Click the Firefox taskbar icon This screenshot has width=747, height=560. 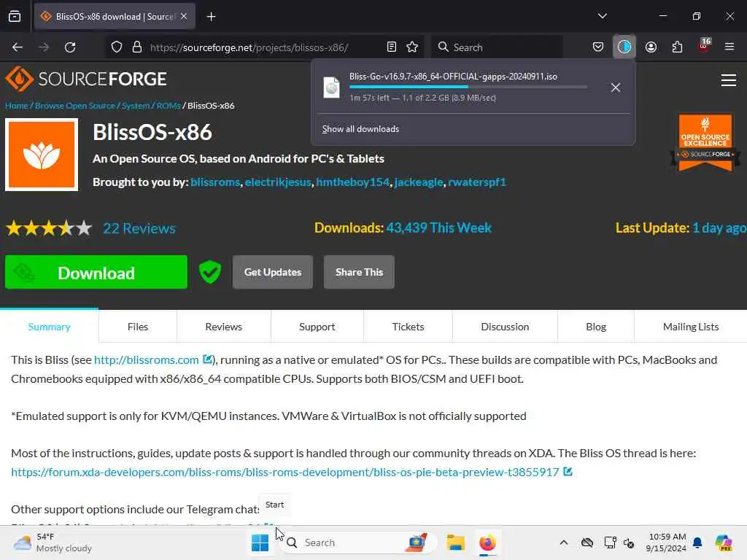[487, 542]
